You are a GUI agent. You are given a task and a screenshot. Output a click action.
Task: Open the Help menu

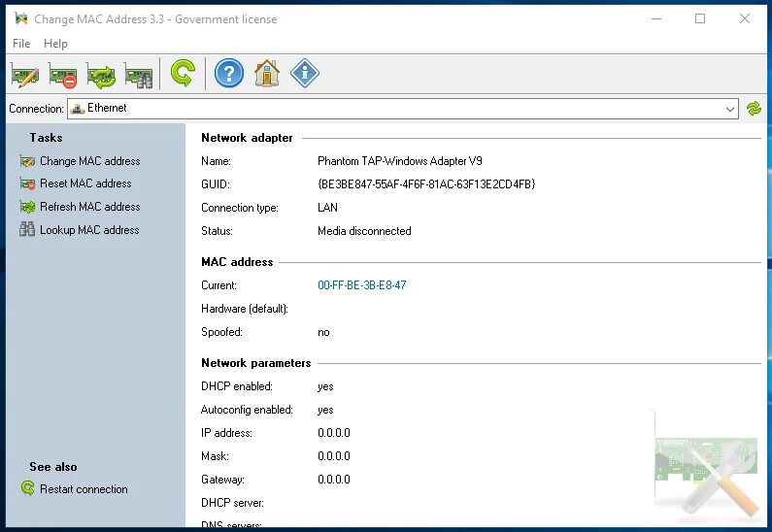[x=55, y=44]
